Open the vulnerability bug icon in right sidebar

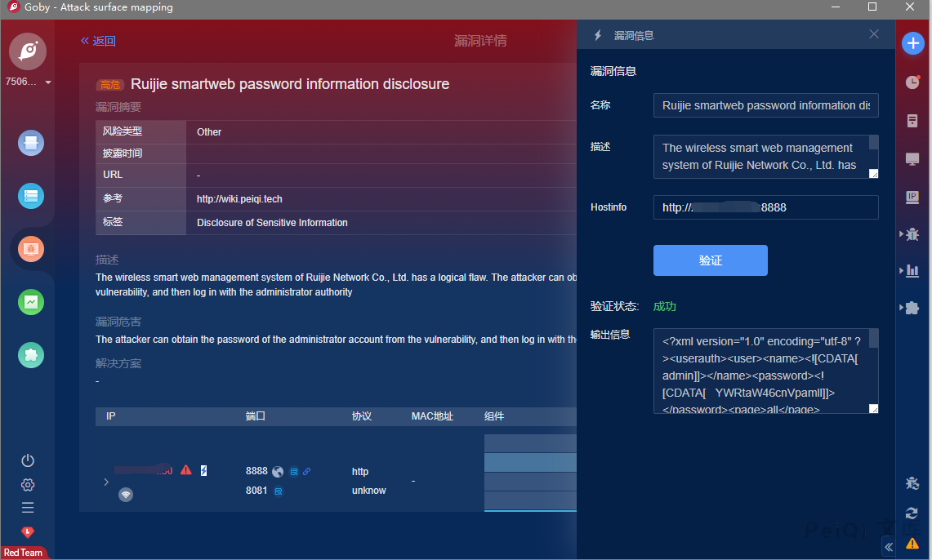(912, 234)
